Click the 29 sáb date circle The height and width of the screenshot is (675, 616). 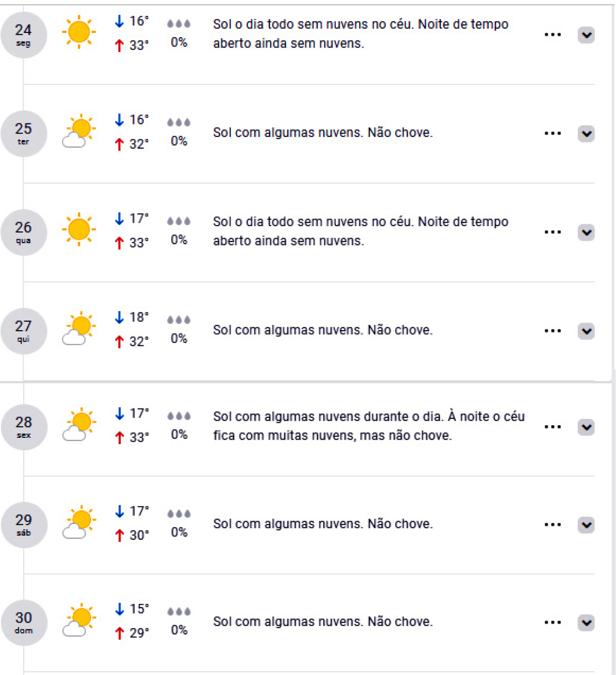click(24, 524)
